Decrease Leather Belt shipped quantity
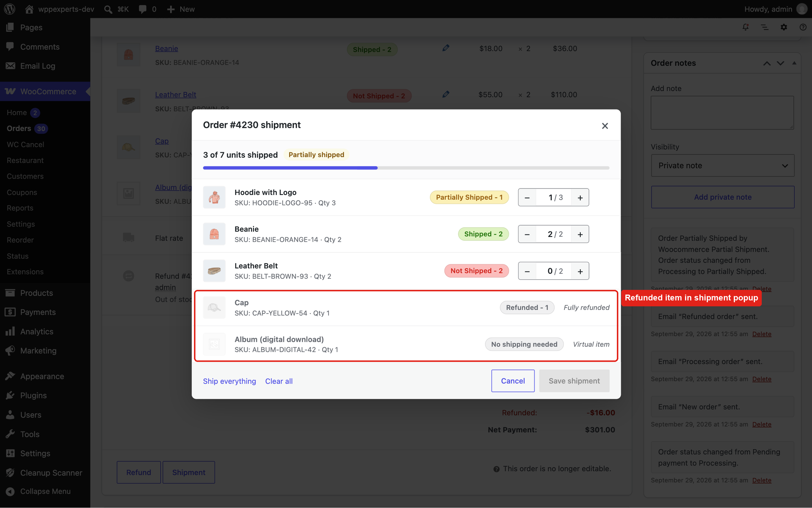The image size is (812, 508). click(527, 271)
